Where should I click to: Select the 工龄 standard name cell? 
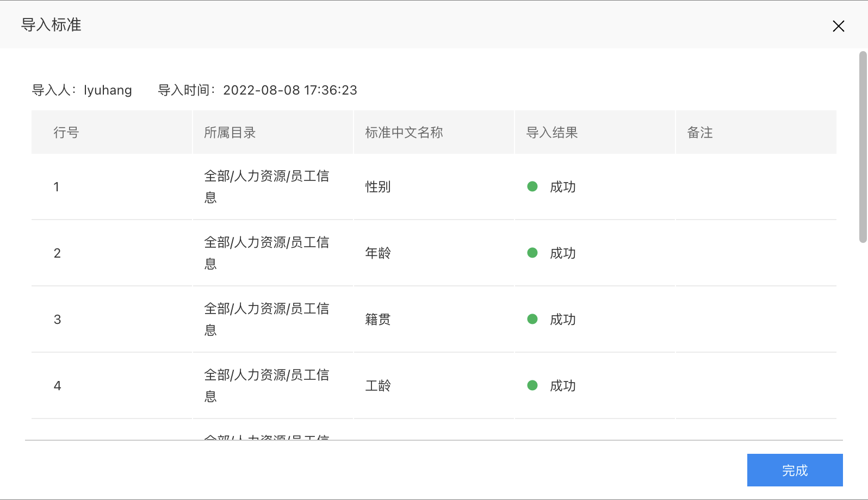coord(434,386)
